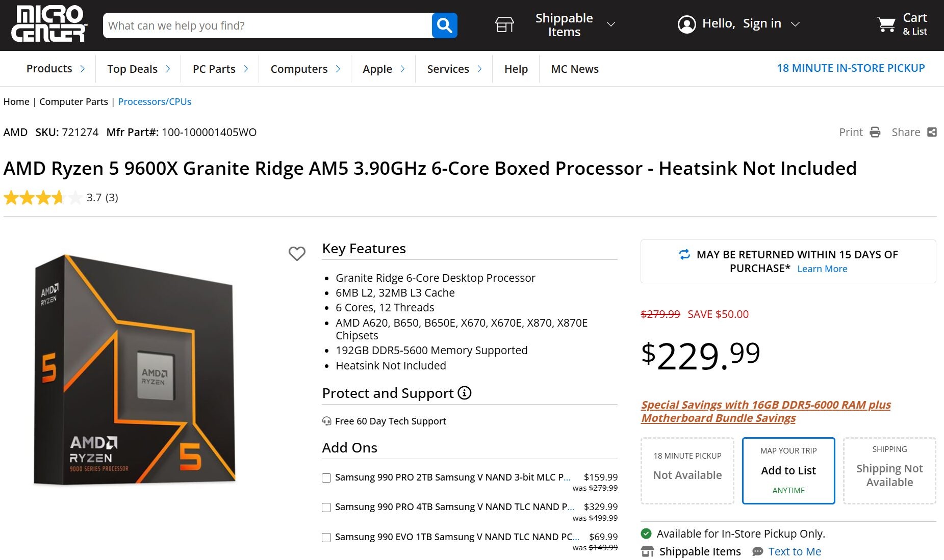This screenshot has height=560, width=944.
Task: Open the shopping cart icon
Action: point(886,24)
